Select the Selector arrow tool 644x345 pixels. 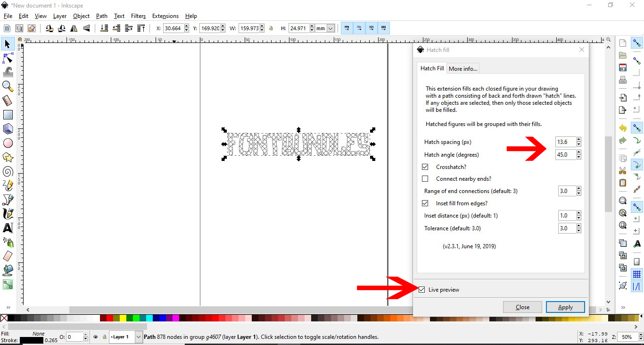[x=8, y=44]
